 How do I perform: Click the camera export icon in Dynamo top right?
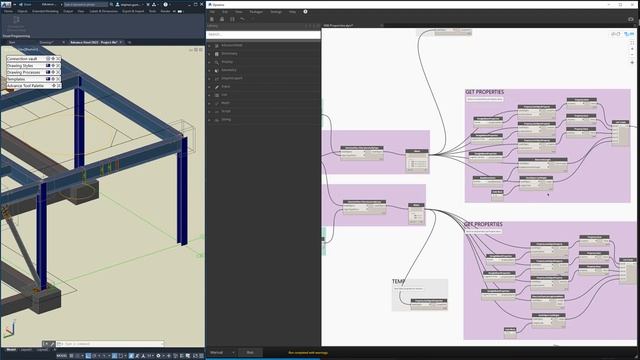click(631, 19)
